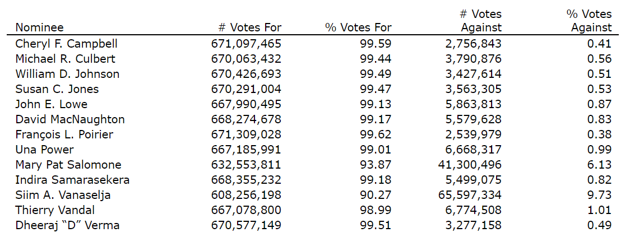Click nominee name Cheryl F. Campbell

66,44
